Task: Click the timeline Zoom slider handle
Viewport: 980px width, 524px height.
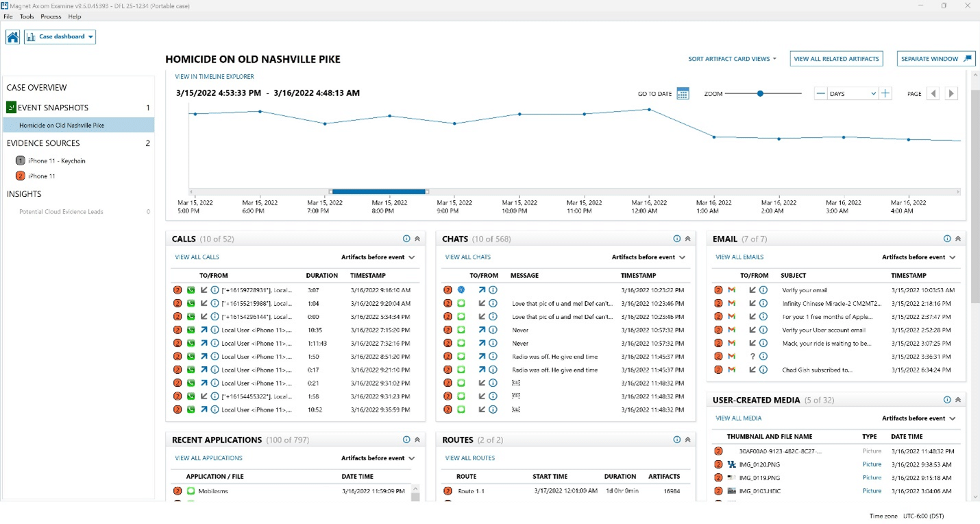Action: pyautogui.click(x=760, y=93)
